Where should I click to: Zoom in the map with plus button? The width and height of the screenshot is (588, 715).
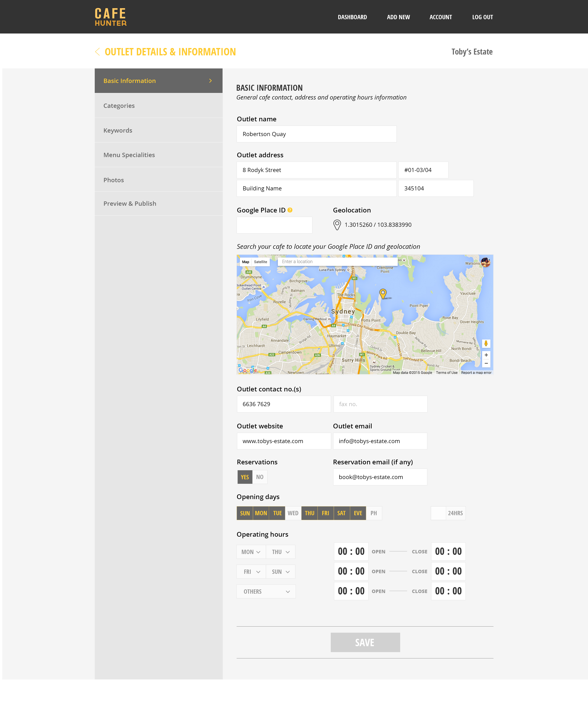click(x=486, y=355)
